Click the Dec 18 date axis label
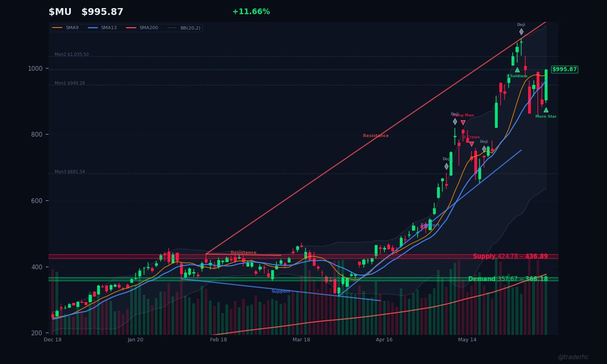 coord(53,340)
